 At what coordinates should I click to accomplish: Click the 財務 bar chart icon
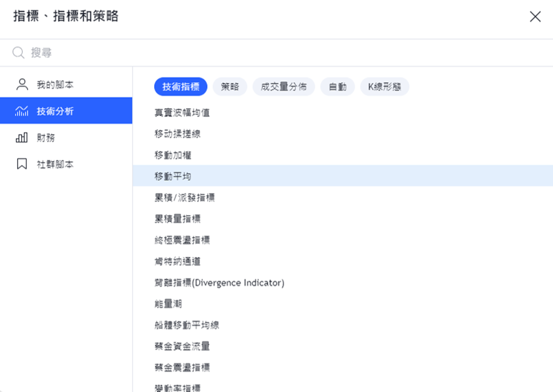click(x=22, y=138)
